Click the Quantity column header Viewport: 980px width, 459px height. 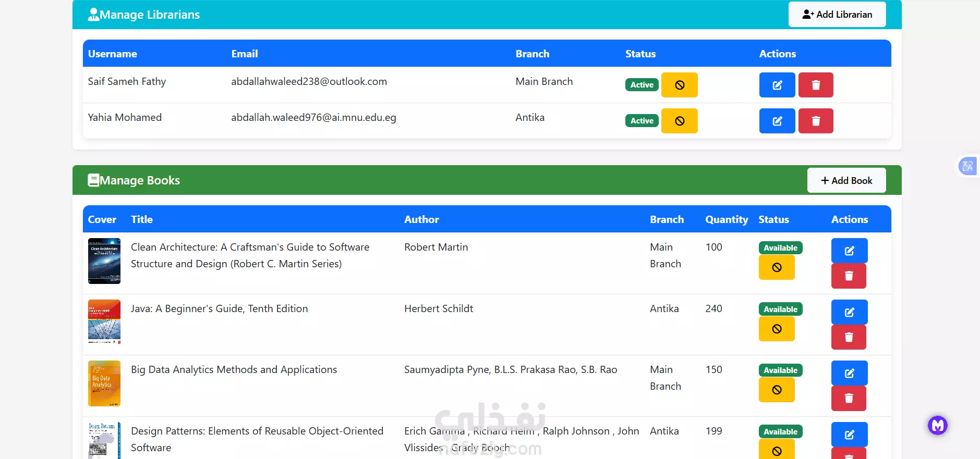tap(727, 220)
